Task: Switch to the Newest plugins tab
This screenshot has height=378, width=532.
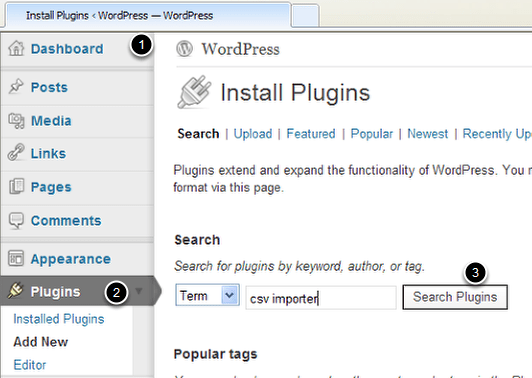Action: [x=428, y=134]
